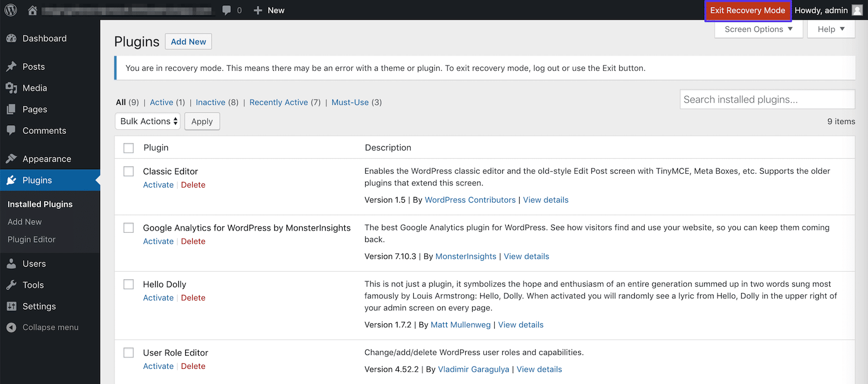The height and width of the screenshot is (384, 868).
Task: Expand the Screen Options panel
Action: [758, 28]
